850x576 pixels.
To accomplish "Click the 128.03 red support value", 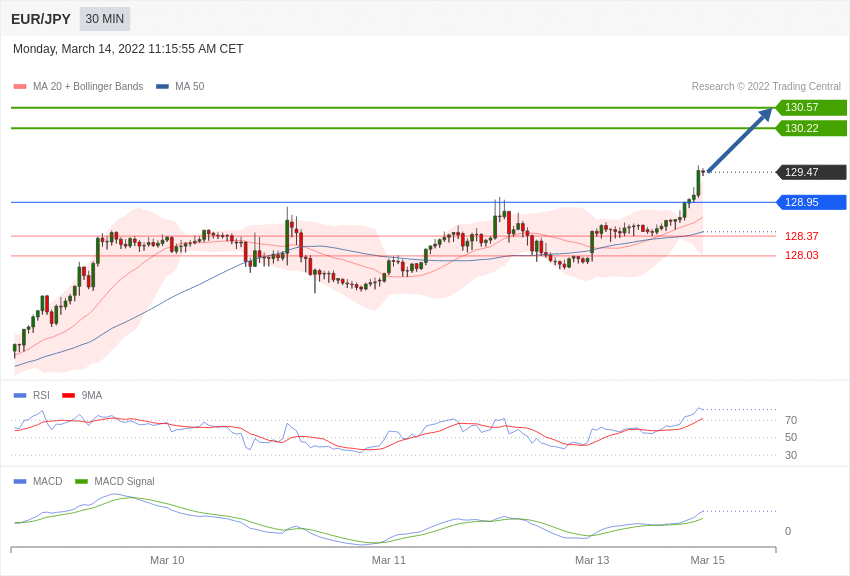I will (801, 255).
